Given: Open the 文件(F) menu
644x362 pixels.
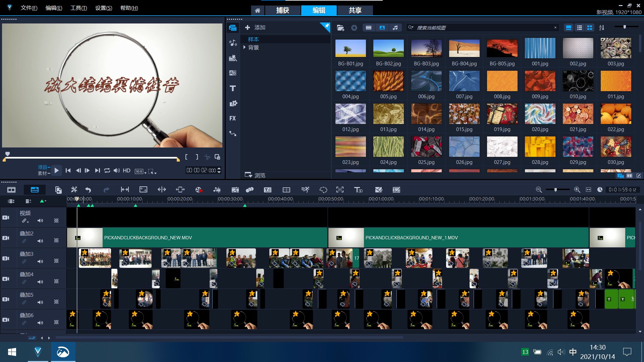Looking at the screenshot, I should coord(29,8).
